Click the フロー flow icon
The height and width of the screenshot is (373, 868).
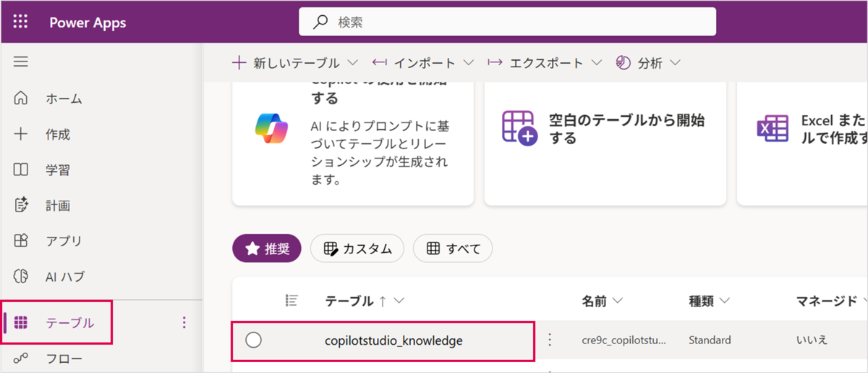click(x=21, y=359)
